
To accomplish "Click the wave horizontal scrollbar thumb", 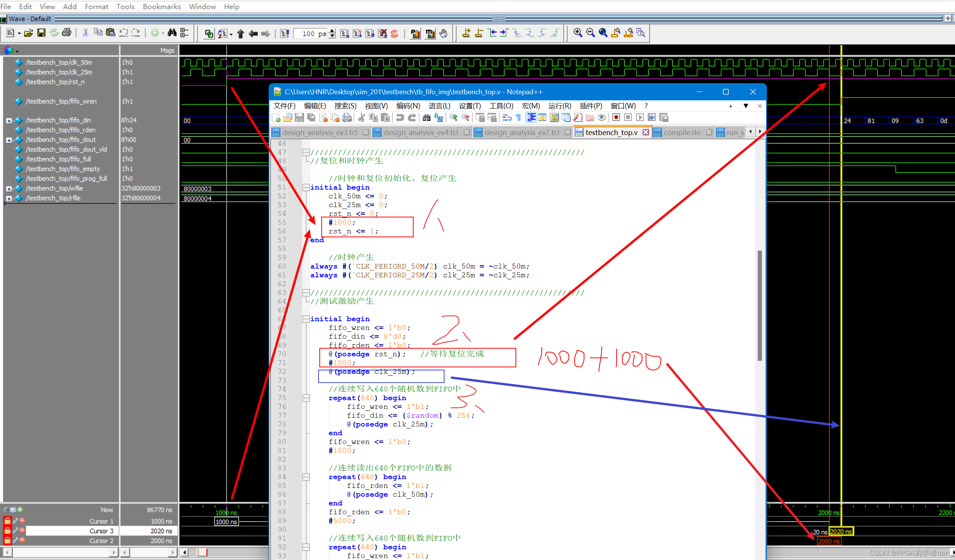I will tap(202, 552).
